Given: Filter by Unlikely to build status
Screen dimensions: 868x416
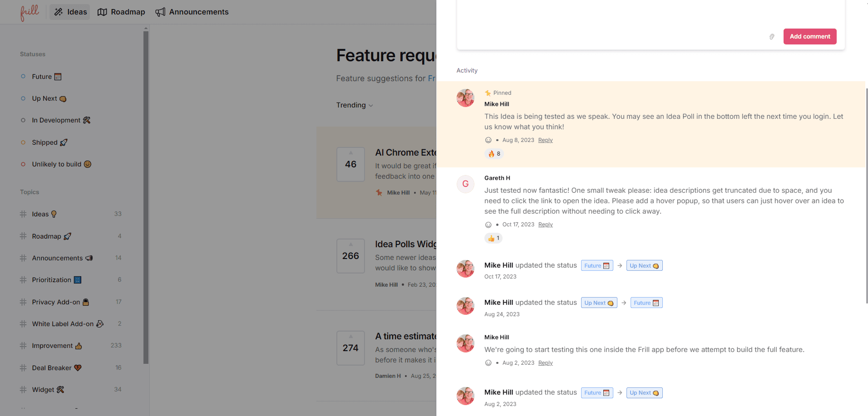Looking at the screenshot, I should click(x=56, y=164).
